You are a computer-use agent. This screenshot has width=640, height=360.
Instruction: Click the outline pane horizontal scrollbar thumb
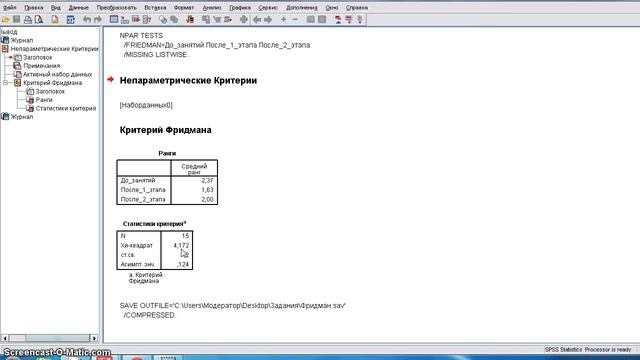pyautogui.click(x=57, y=338)
